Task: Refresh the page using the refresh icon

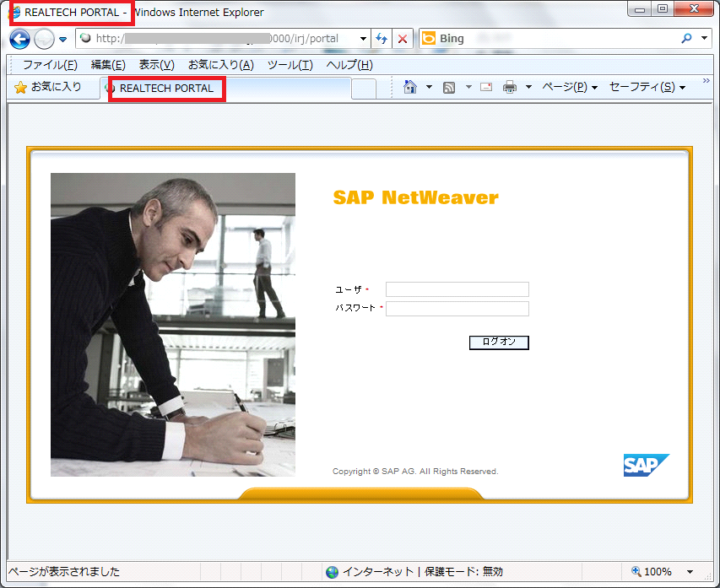Action: [x=382, y=39]
